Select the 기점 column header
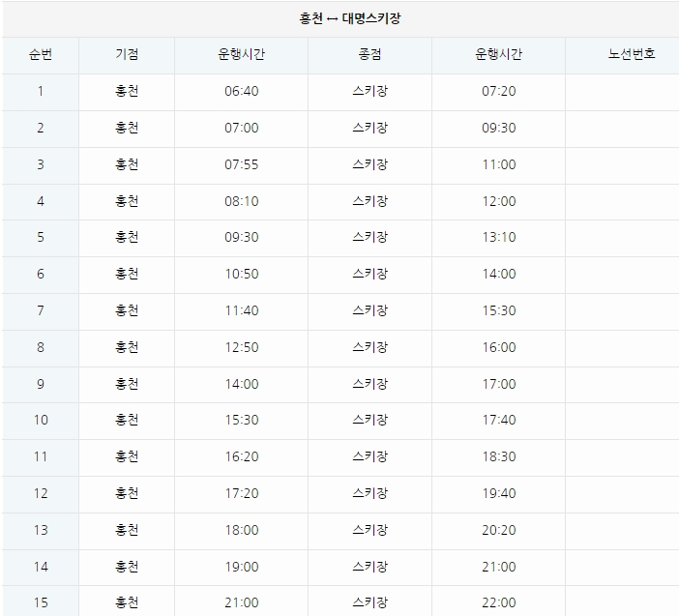The width and height of the screenshot is (679, 616). click(x=127, y=54)
